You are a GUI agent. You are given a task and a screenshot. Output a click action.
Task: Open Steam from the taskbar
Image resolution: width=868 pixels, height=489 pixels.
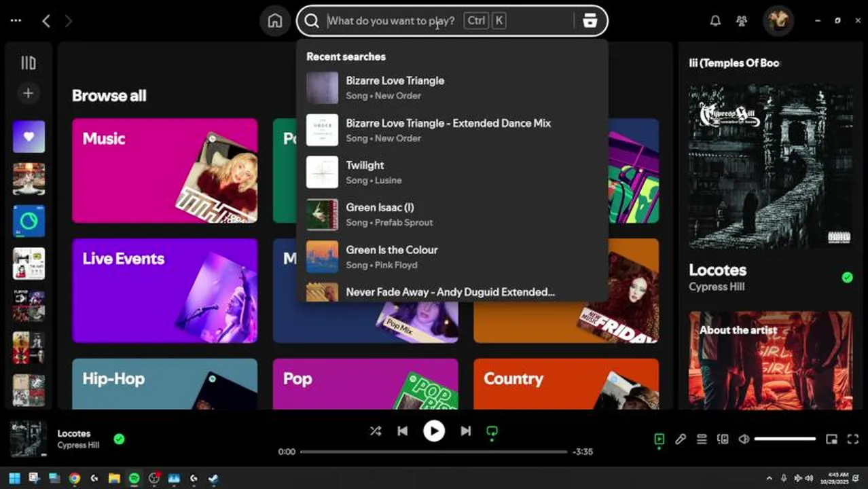[x=213, y=478]
